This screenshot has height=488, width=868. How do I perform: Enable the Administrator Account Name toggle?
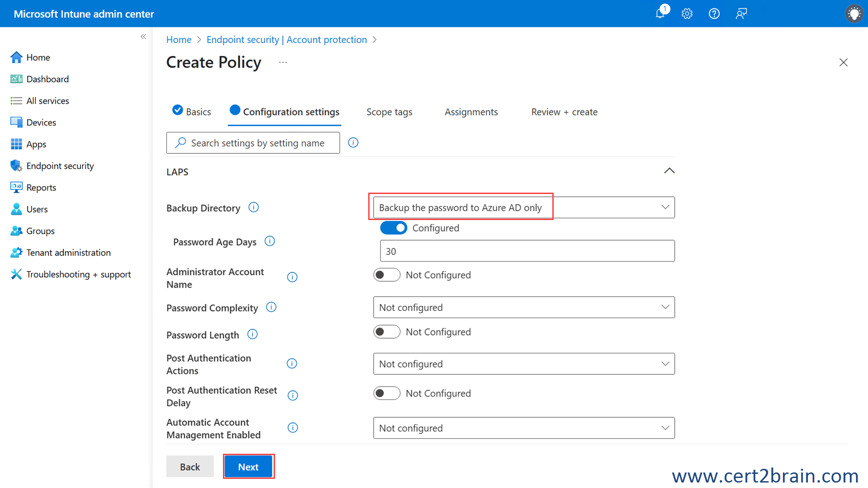click(x=386, y=275)
